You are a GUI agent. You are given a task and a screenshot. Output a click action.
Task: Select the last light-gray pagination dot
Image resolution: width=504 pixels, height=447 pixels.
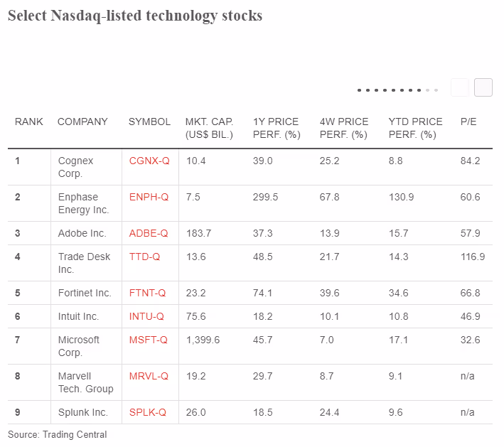(436, 90)
